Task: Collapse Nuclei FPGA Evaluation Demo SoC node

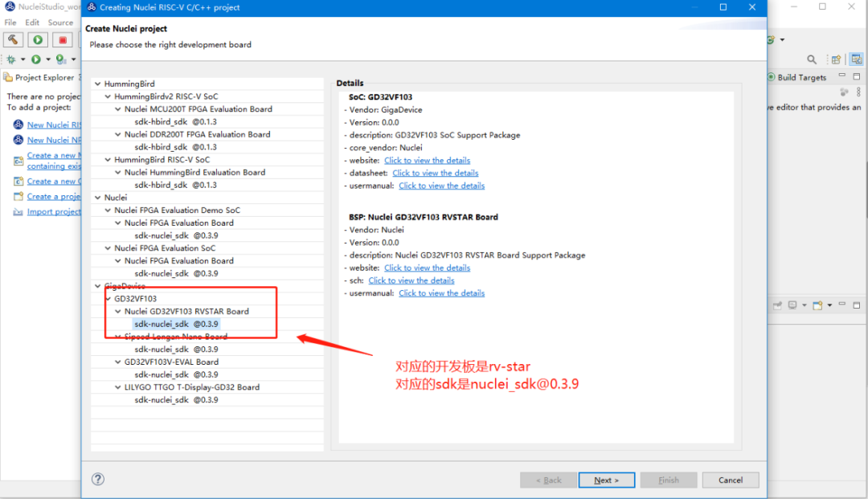Action: [108, 211]
